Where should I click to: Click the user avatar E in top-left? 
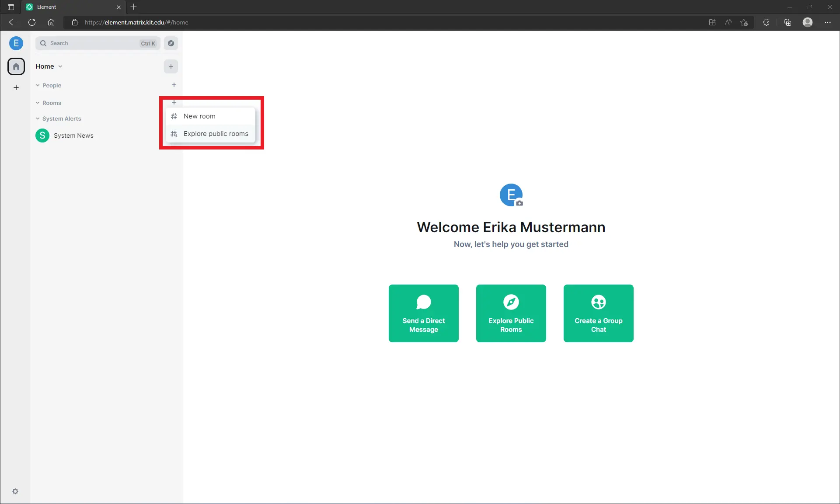[16, 43]
